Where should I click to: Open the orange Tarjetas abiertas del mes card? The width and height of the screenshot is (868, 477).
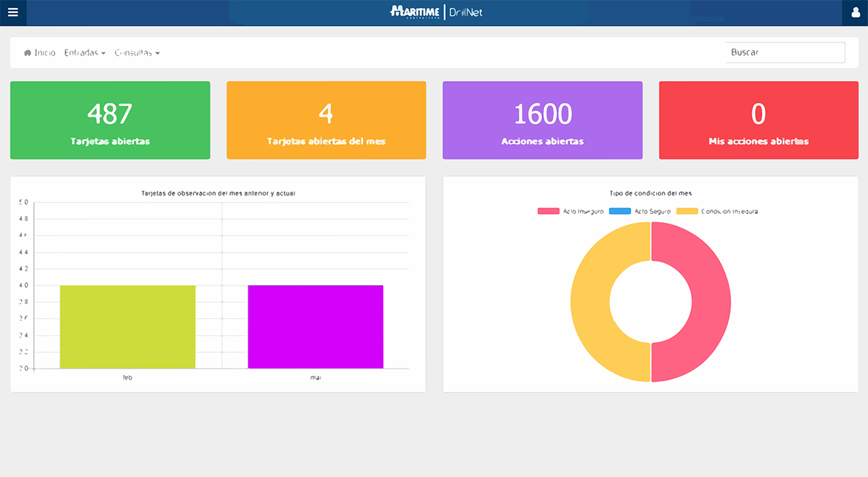point(326,121)
